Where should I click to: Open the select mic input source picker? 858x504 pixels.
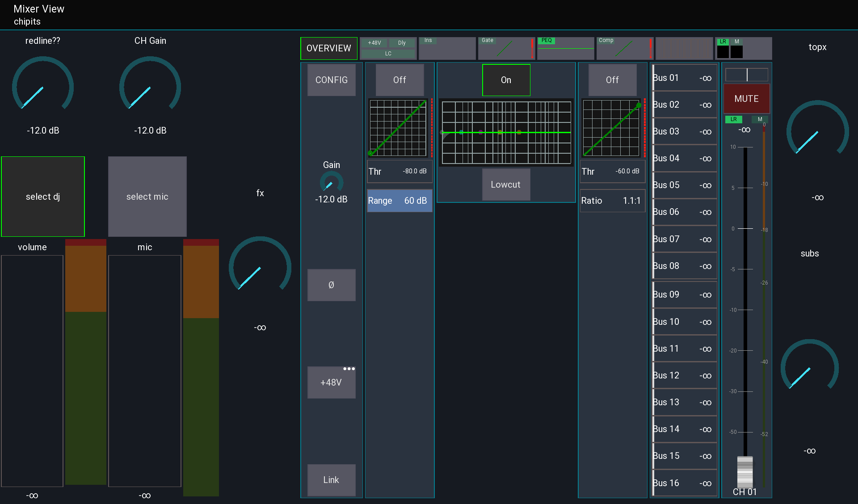147,197
